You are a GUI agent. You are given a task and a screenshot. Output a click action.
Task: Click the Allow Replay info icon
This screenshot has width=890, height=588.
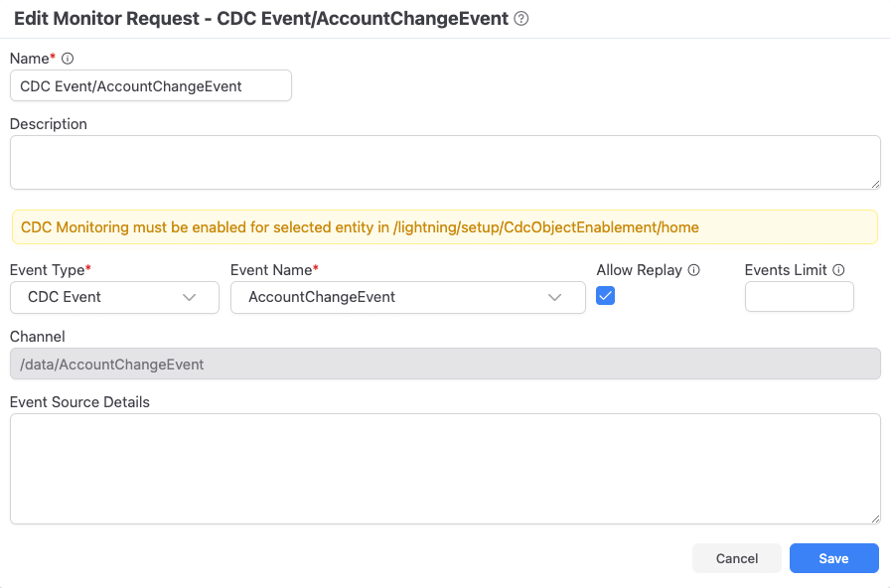[693, 270]
